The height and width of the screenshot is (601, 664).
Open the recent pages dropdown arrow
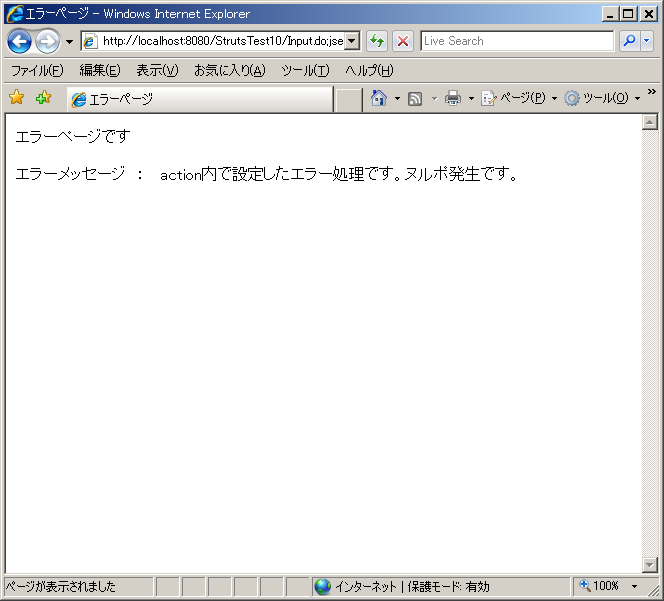[x=69, y=42]
